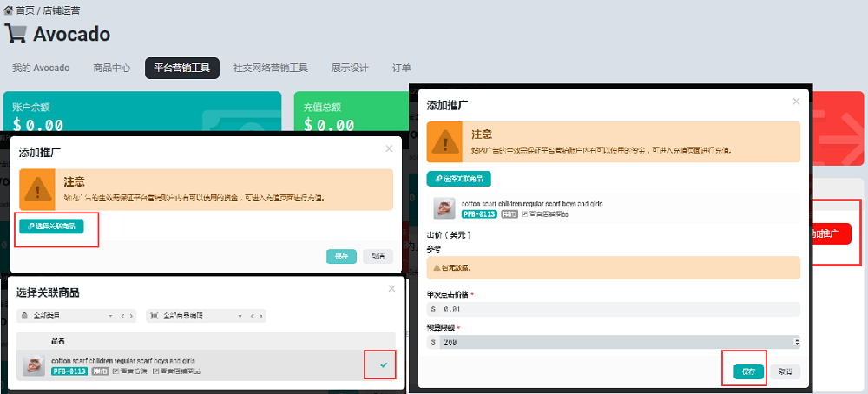This screenshot has height=394, width=868.
Task: Switch to the 商品中心 tab
Action: [x=111, y=68]
